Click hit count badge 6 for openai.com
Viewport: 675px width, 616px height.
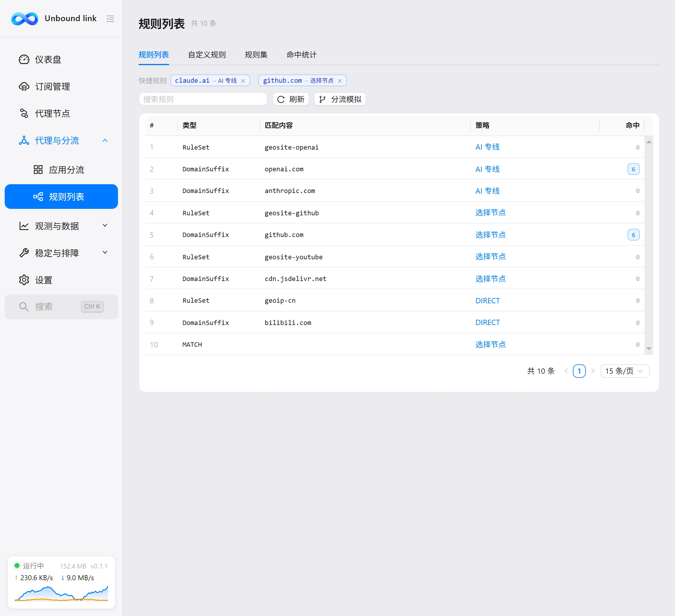[634, 169]
